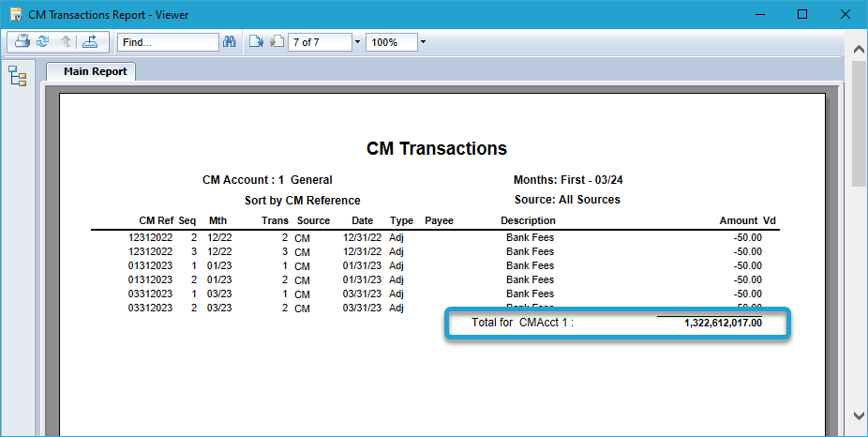The height and width of the screenshot is (437, 868).
Task: Minimize the report viewer window
Action: [760, 14]
